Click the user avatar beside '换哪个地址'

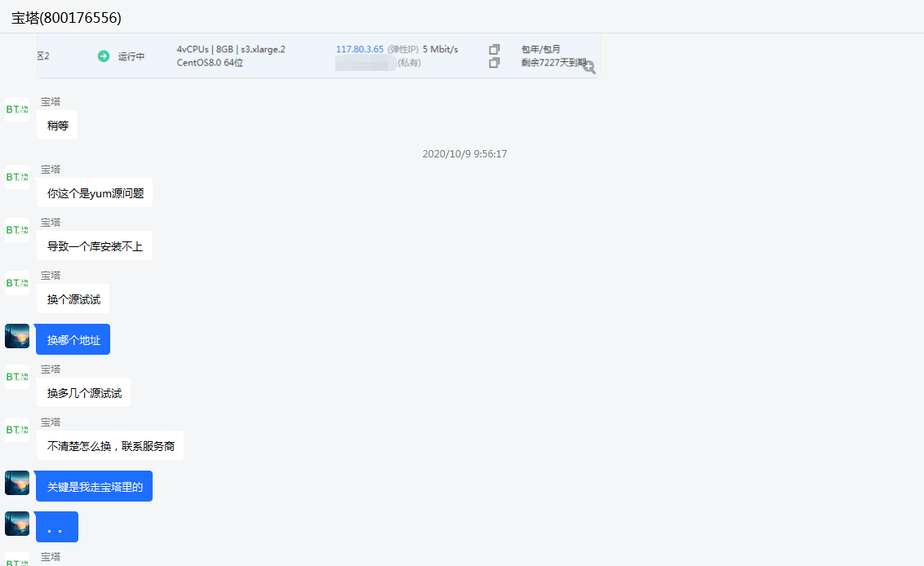tap(17, 336)
